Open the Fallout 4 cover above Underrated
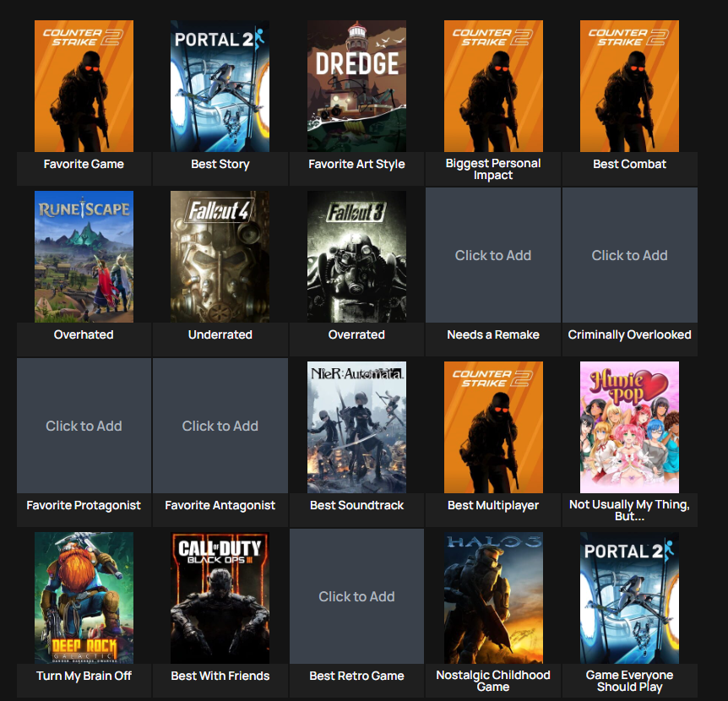Image resolution: width=728 pixels, height=701 pixels. (220, 257)
